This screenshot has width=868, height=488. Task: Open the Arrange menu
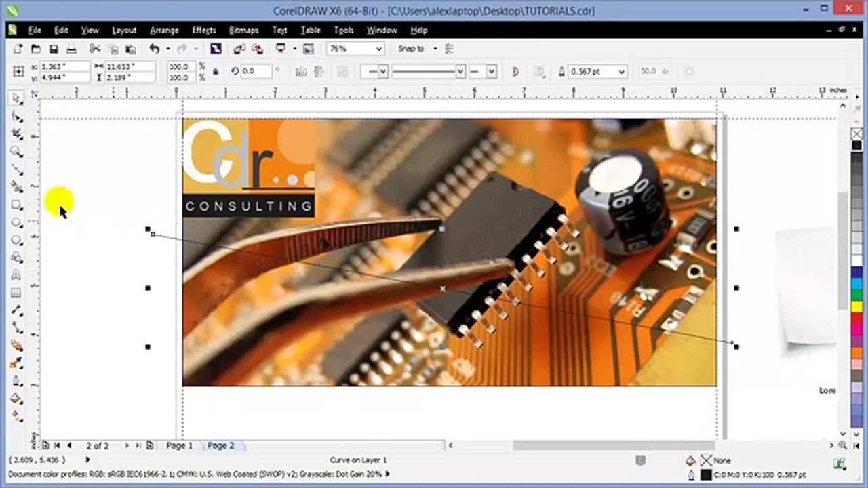(x=164, y=30)
